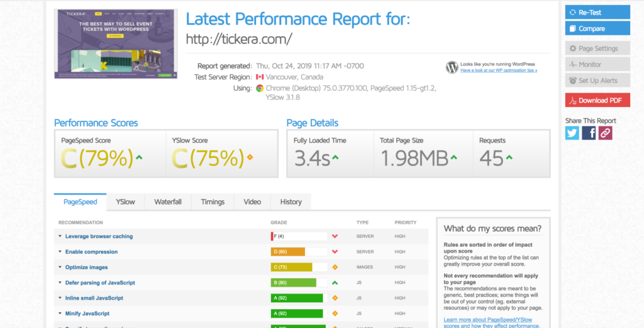This screenshot has height=328, width=644.
Task: Expand Leverage browser caching row
Action: (60, 236)
